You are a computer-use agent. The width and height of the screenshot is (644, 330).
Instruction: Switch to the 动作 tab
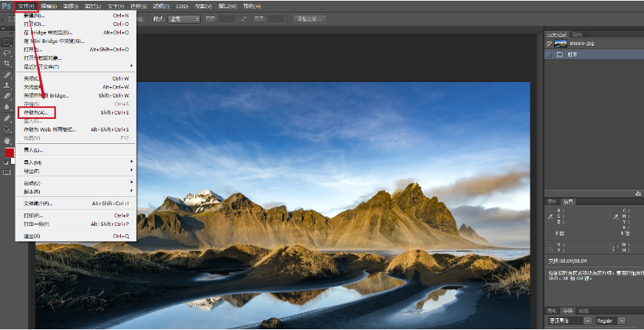[x=577, y=35]
